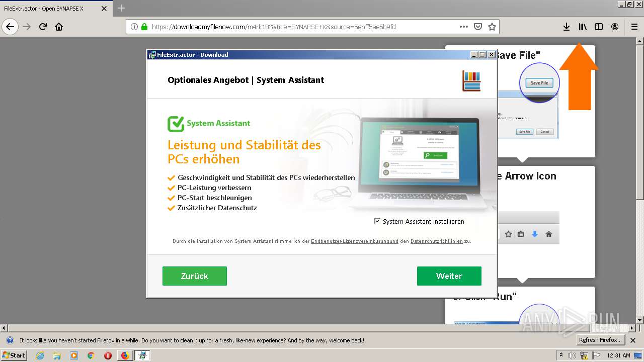Open the Firefox home page
The width and height of the screenshot is (644, 362).
click(x=59, y=27)
